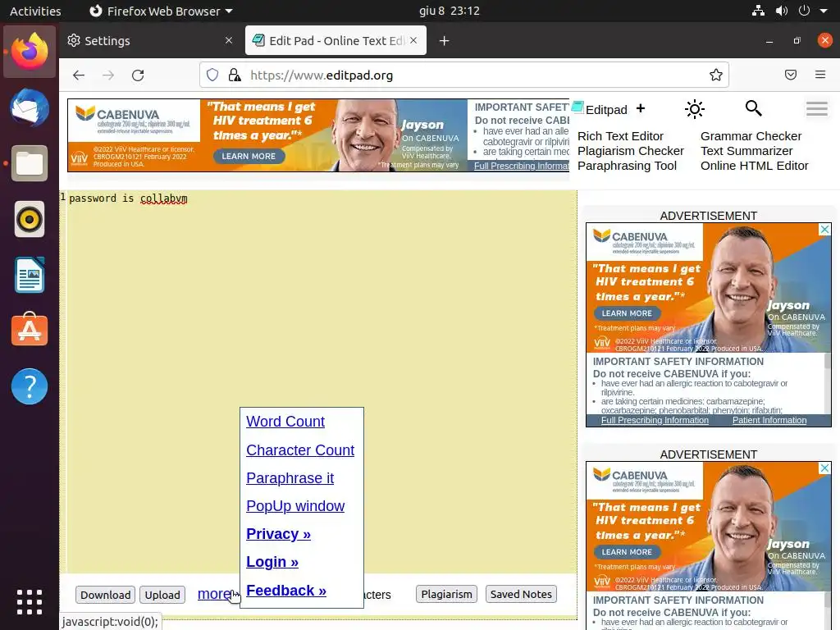Screen dimensions: 840x630
Task: Open the network status tray icon
Action: (x=758, y=11)
